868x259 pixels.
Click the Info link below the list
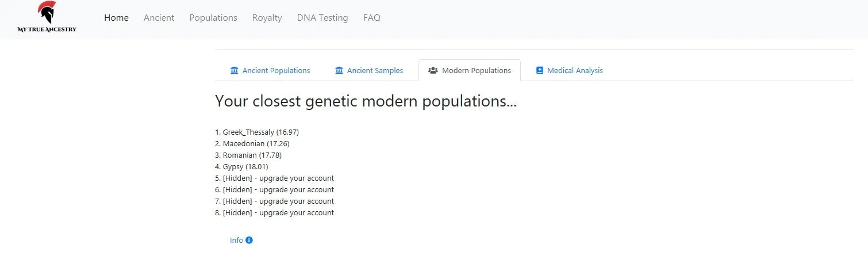pyautogui.click(x=236, y=240)
